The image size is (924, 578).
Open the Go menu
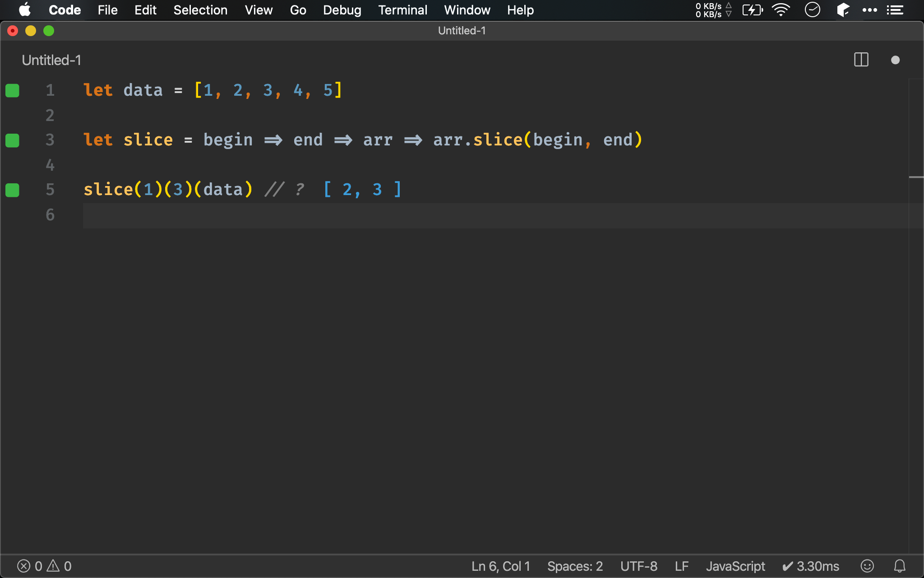[x=298, y=10]
